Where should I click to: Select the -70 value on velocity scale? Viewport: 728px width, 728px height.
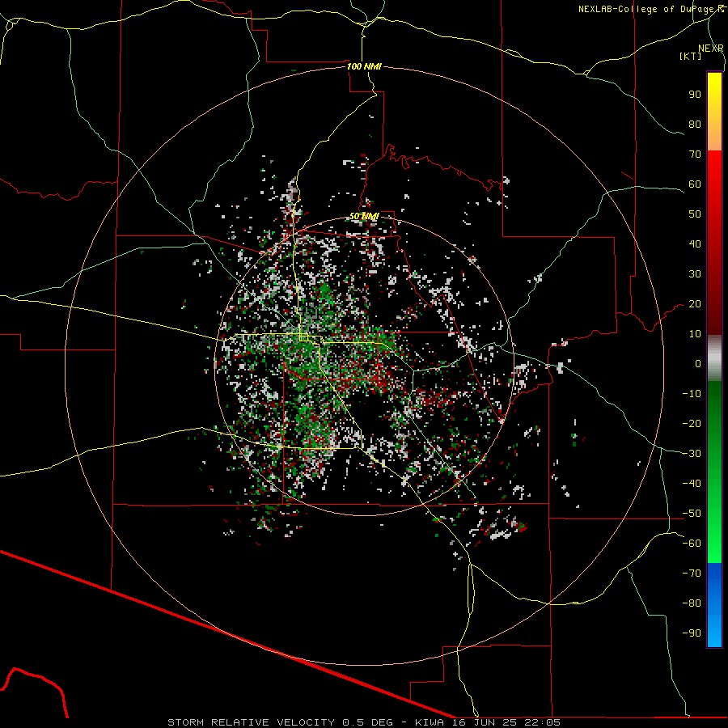point(692,574)
